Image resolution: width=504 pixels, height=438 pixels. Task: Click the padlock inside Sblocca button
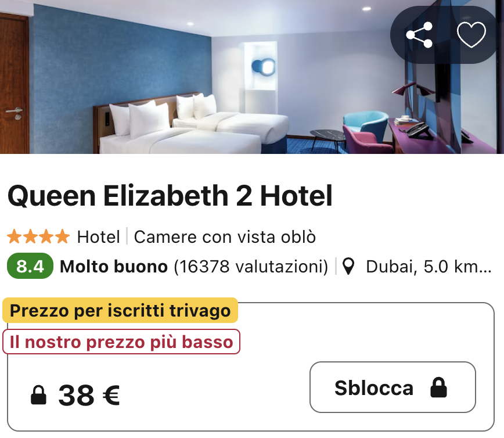439,387
